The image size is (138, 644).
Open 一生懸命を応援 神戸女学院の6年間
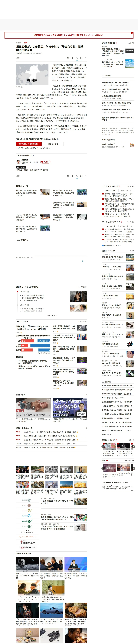click(116, 83)
